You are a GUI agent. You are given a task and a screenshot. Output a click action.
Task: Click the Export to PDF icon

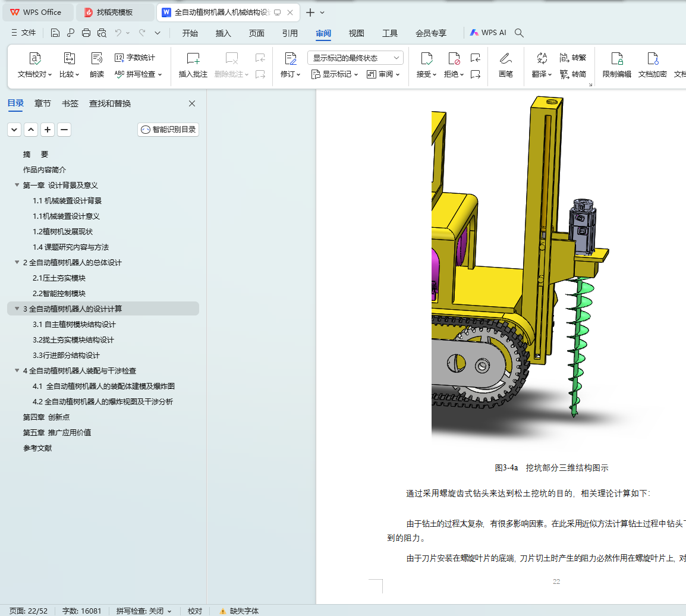pyautogui.click(x=70, y=33)
